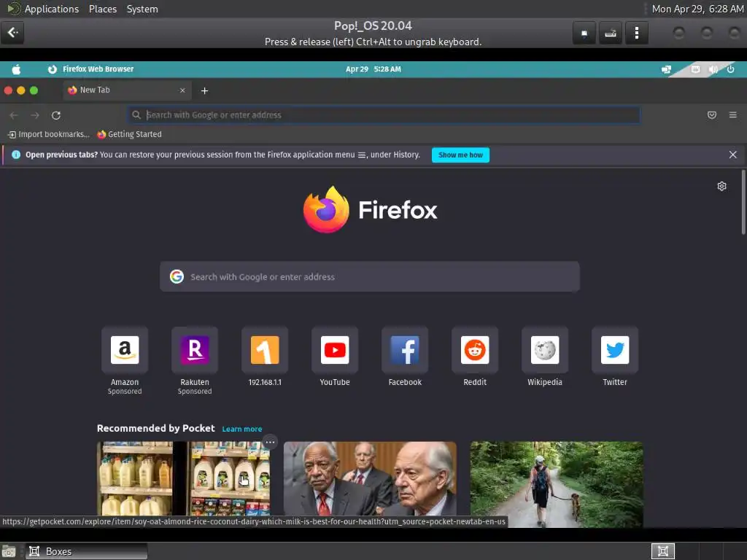Click the Show me how button
Screen dimensions: 747x560
pyautogui.click(x=460, y=155)
